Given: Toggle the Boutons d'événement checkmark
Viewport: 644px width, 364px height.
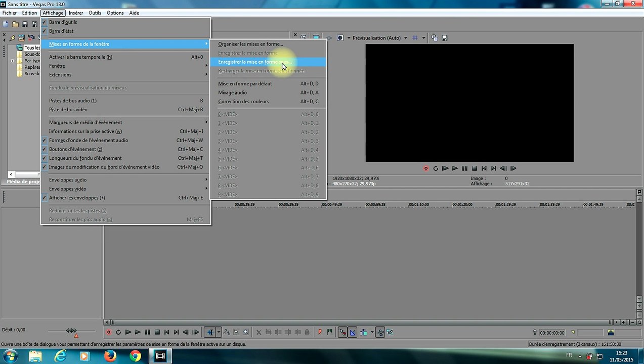Looking at the screenshot, I should pyautogui.click(x=125, y=150).
